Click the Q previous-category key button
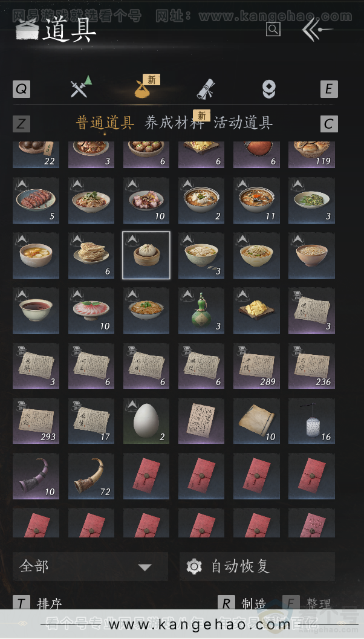 click(22, 89)
